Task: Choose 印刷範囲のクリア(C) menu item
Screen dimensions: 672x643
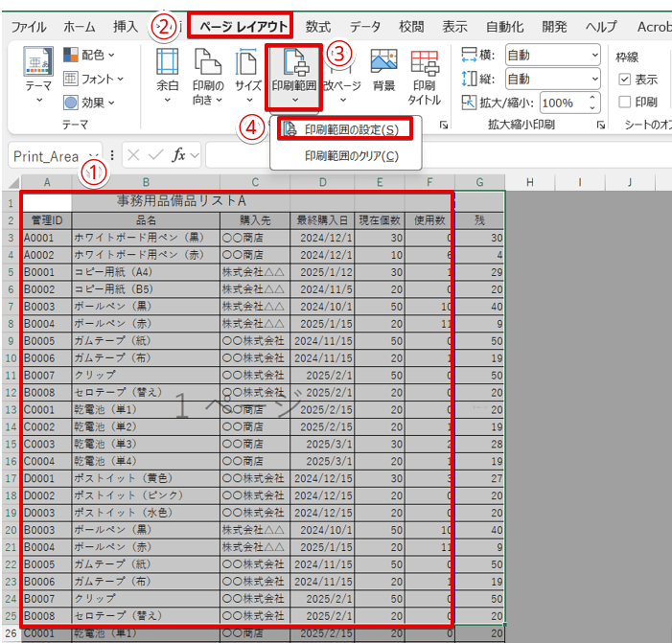Action: pyautogui.click(x=351, y=155)
